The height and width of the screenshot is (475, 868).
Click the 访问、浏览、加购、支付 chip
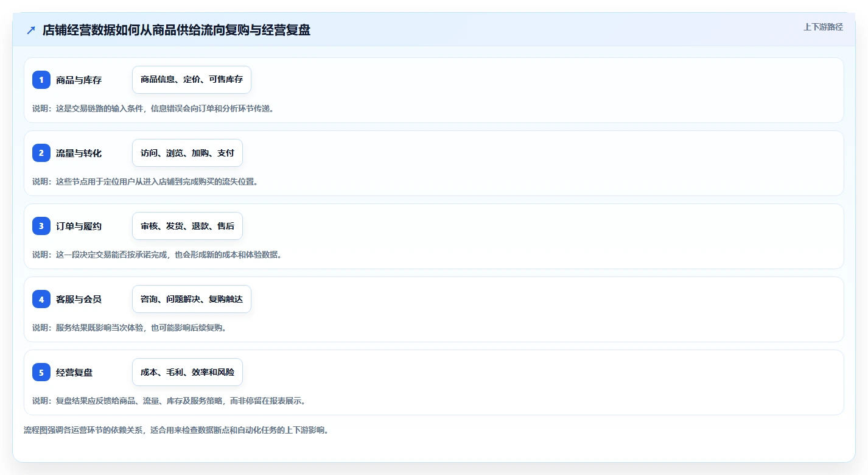pyautogui.click(x=187, y=153)
